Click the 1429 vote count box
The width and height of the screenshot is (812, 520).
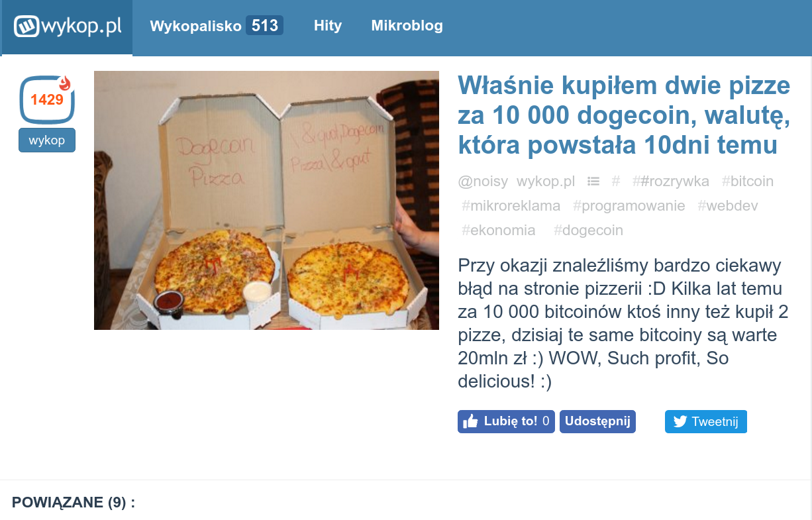coord(47,100)
